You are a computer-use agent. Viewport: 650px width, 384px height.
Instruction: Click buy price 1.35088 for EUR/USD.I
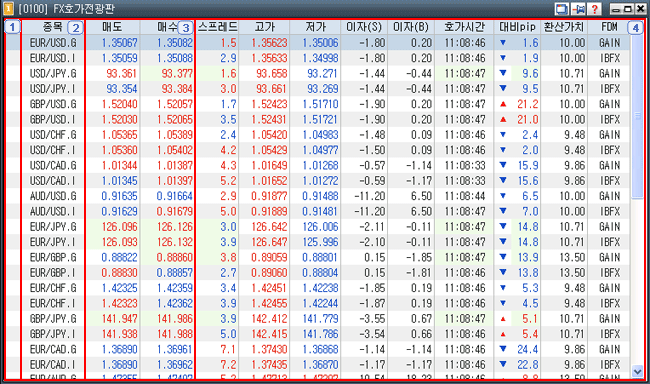175,58
